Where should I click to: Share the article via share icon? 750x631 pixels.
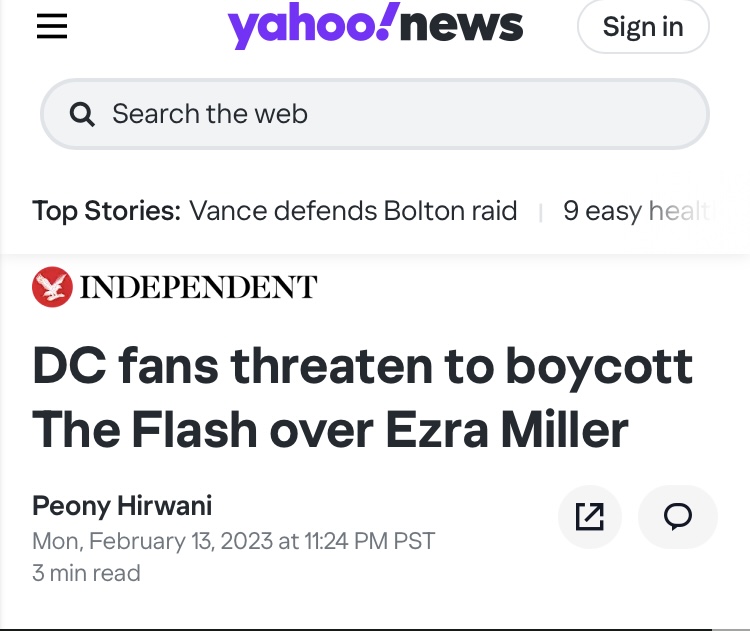[x=590, y=516]
